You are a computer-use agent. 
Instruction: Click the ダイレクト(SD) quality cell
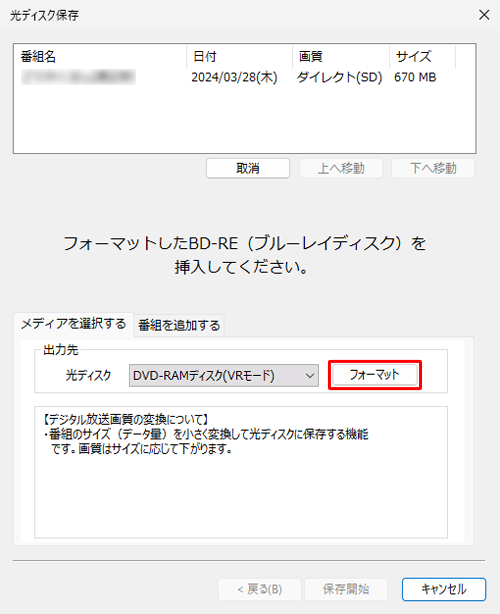339,77
